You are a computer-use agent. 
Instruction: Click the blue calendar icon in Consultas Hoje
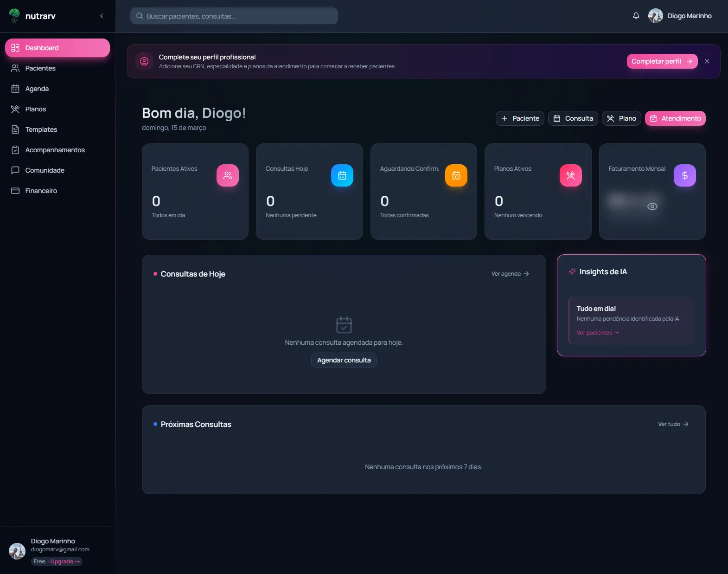point(342,175)
